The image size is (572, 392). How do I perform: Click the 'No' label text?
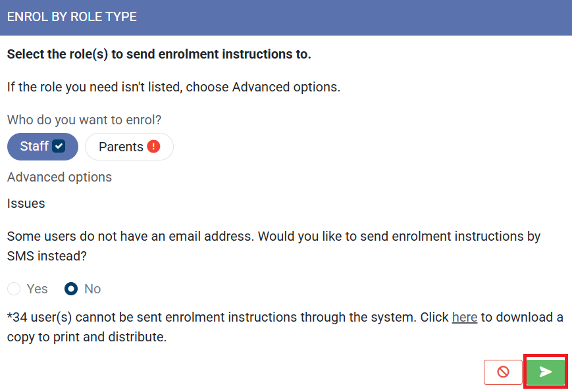coord(92,289)
